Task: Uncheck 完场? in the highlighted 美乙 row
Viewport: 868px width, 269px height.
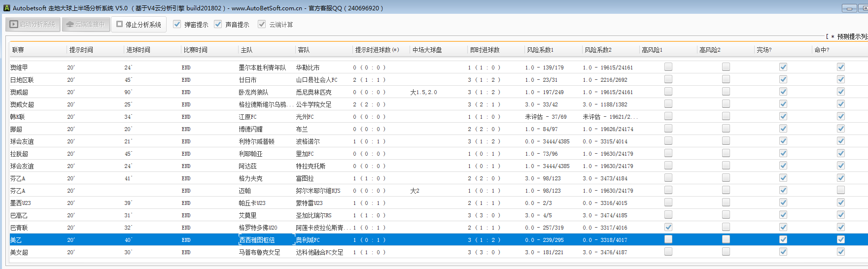Action: click(x=783, y=239)
